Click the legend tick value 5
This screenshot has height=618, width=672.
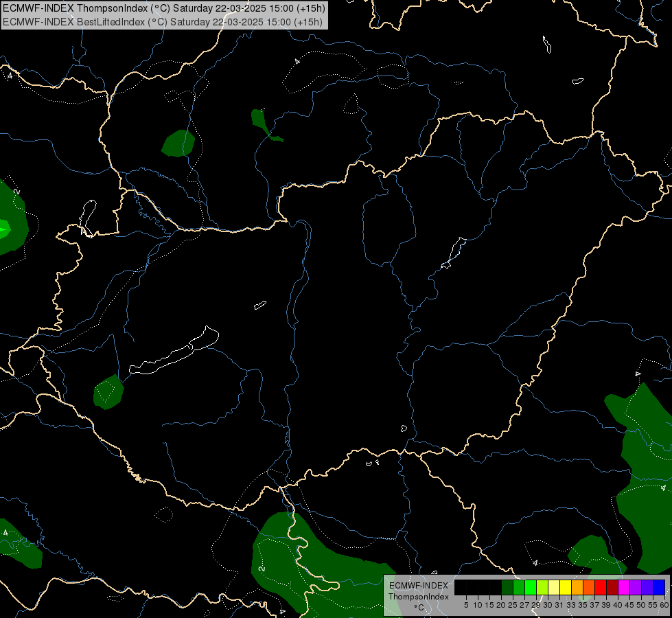(466, 605)
